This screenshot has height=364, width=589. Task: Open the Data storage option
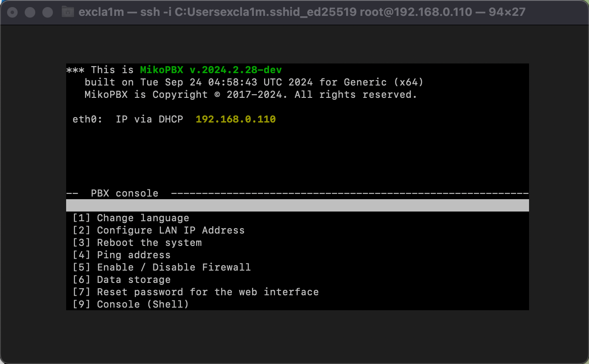coord(121,280)
